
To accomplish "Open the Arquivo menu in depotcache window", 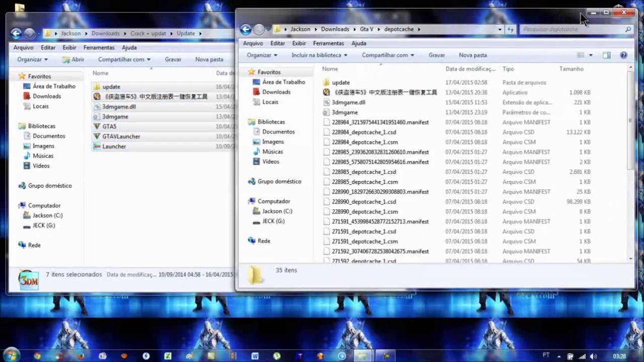I will click(253, 43).
